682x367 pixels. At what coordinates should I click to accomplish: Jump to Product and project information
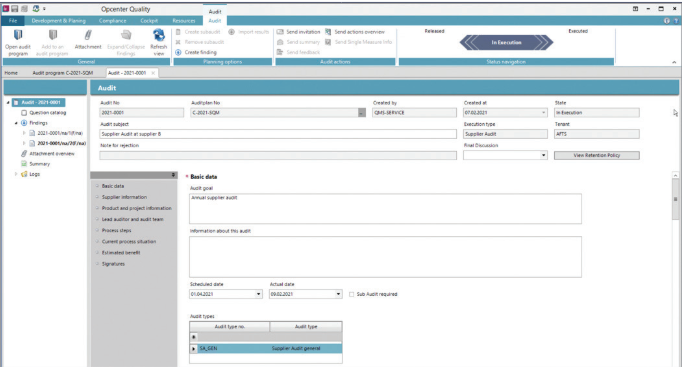137,208
